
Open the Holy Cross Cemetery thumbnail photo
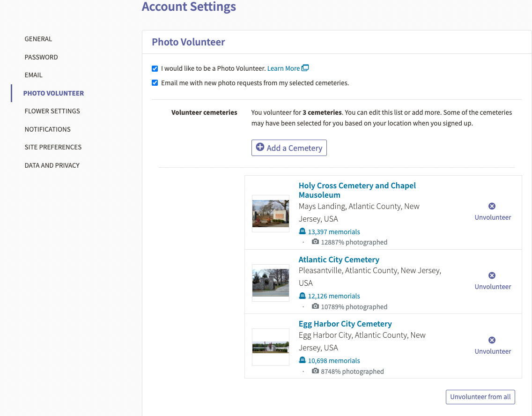pyautogui.click(x=270, y=214)
